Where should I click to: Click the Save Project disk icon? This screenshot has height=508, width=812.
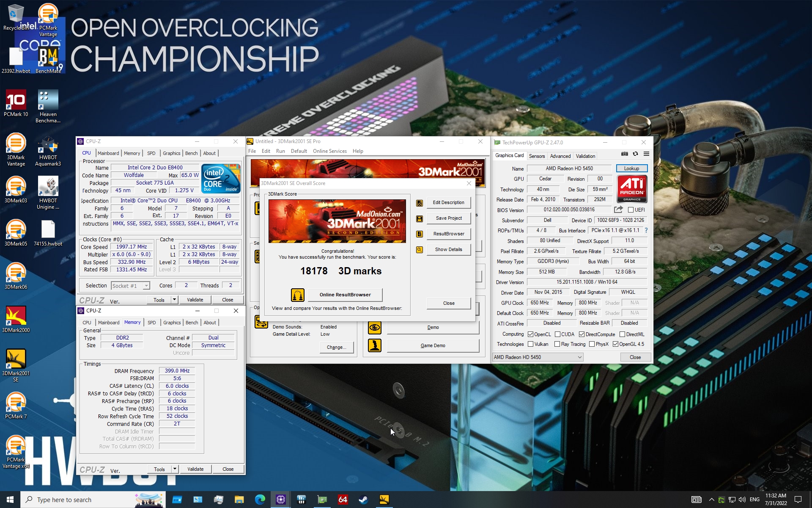tap(420, 218)
